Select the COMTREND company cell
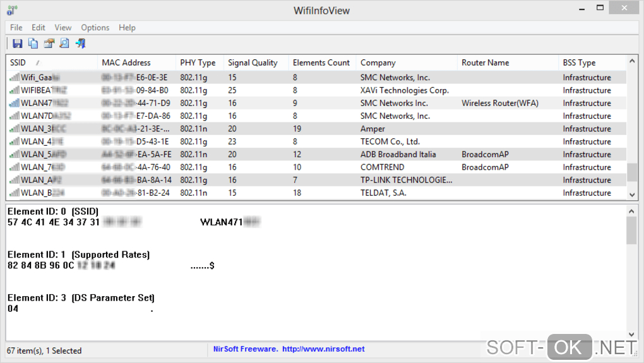The width and height of the screenshot is (644, 363). [x=383, y=167]
